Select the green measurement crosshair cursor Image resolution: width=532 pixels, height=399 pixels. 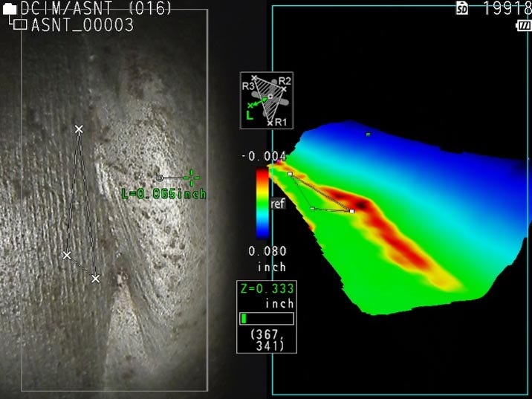(191, 178)
